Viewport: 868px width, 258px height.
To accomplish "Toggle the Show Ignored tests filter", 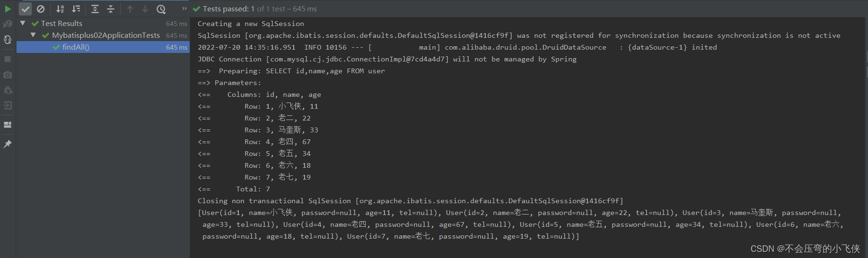I will click(41, 9).
